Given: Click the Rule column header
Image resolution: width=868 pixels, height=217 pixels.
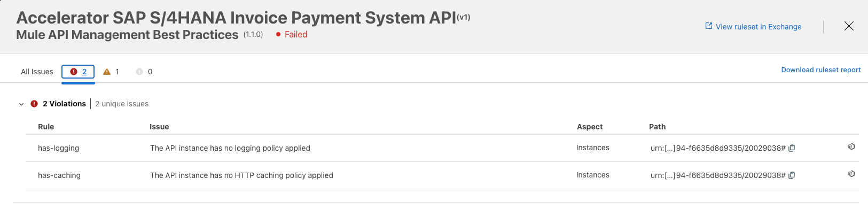Looking at the screenshot, I should click(x=46, y=127).
